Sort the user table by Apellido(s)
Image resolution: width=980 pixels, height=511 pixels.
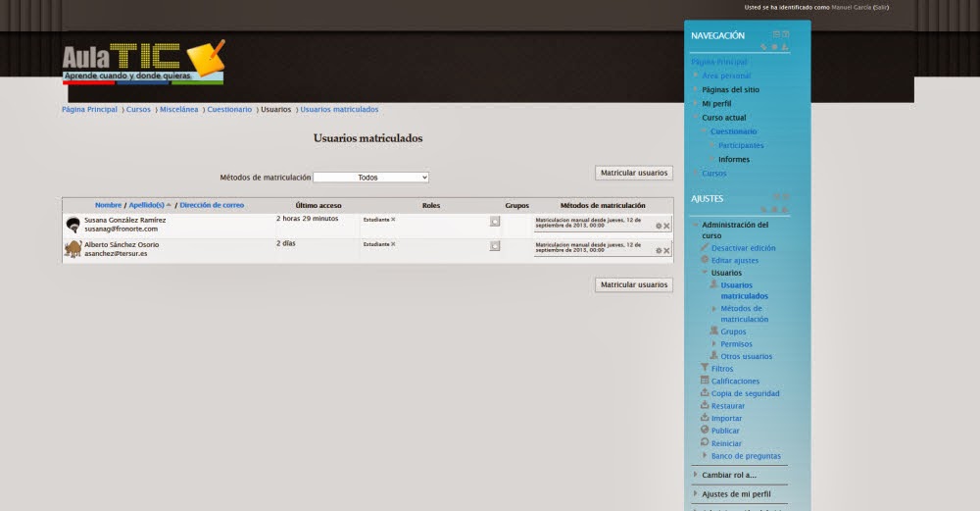pos(146,205)
